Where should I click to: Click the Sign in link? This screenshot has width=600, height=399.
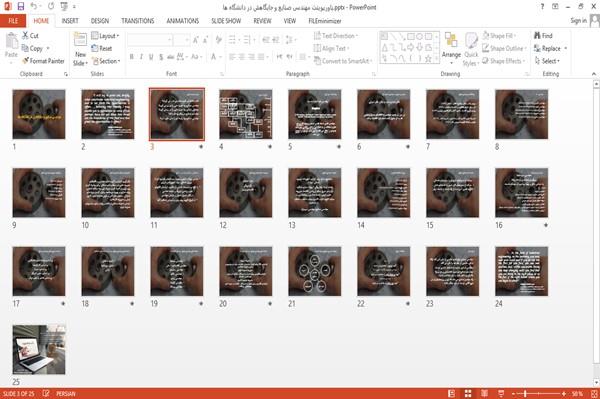(578, 21)
